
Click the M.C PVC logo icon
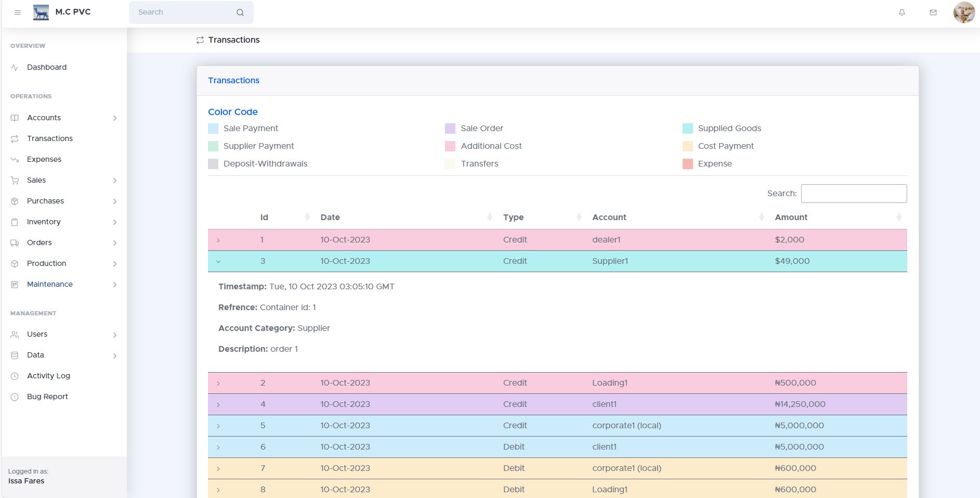[41, 12]
